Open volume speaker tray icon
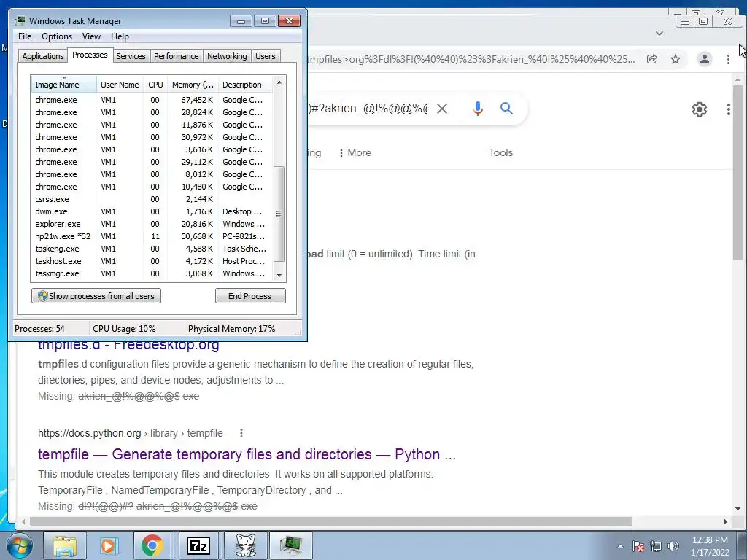The image size is (747, 560). point(673,546)
